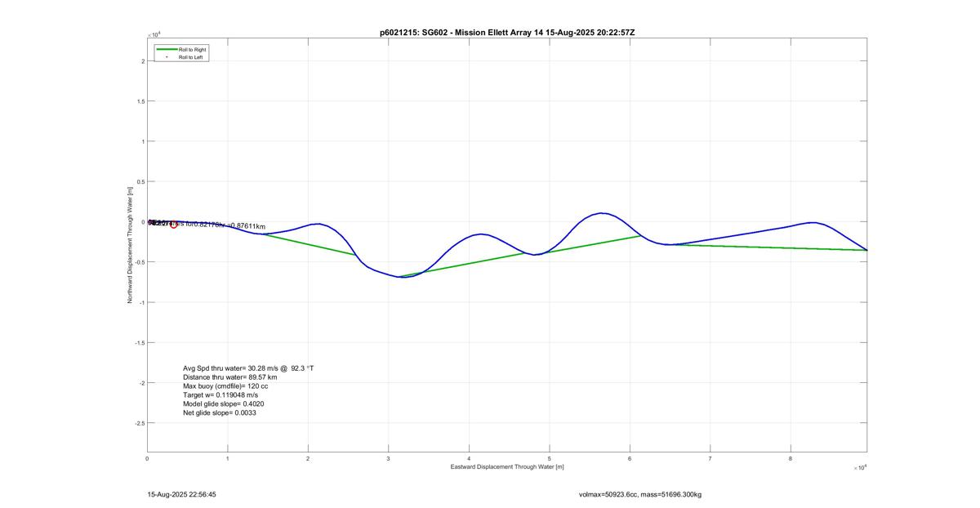The height and width of the screenshot is (508, 980).
Task: Click the x-axis exponent '×10⁴' label at the bottom right
Action: (x=859, y=468)
